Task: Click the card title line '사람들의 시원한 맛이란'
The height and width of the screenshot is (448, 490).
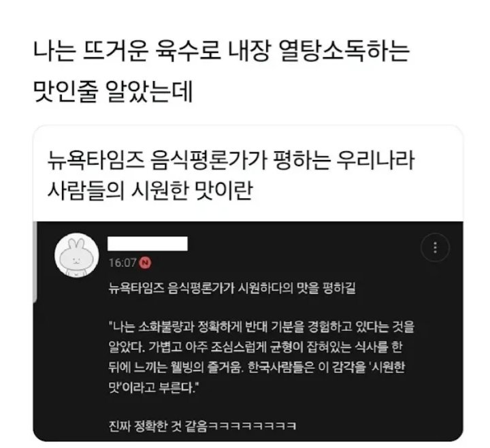Action: [x=150, y=190]
